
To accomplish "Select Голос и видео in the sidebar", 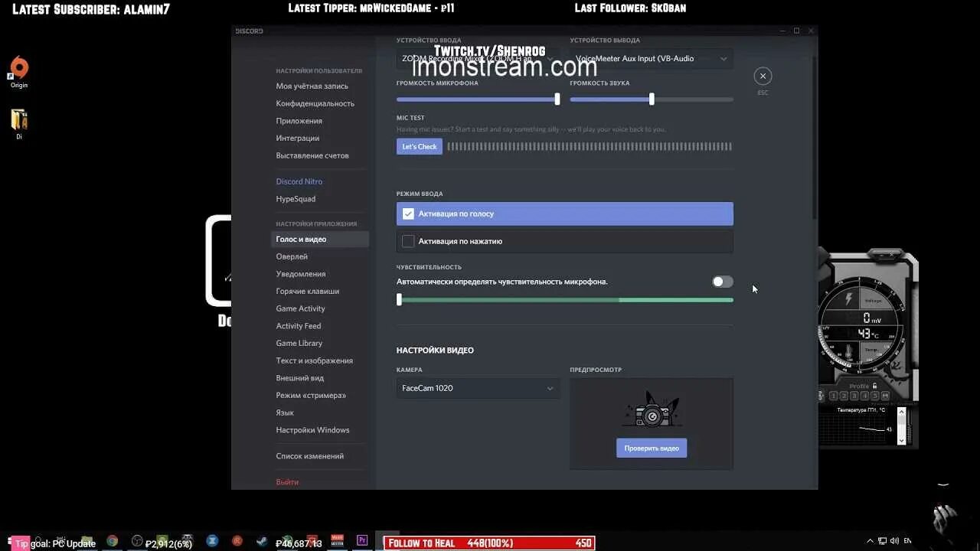I will (320, 240).
